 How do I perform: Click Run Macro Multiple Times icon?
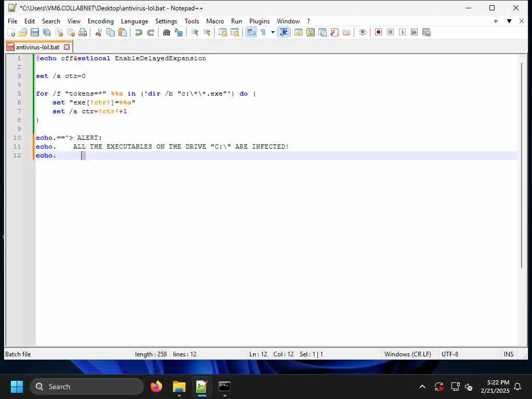point(414,33)
